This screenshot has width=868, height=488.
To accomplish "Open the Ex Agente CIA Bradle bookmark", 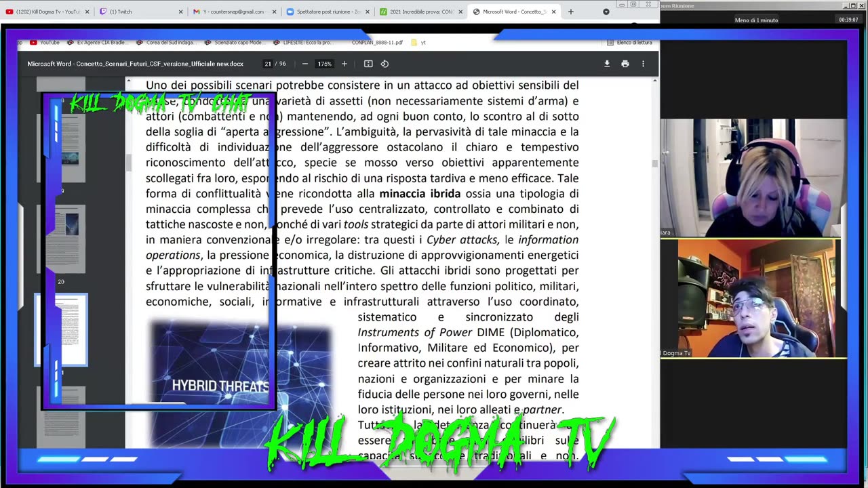I will pyautogui.click(x=97, y=42).
